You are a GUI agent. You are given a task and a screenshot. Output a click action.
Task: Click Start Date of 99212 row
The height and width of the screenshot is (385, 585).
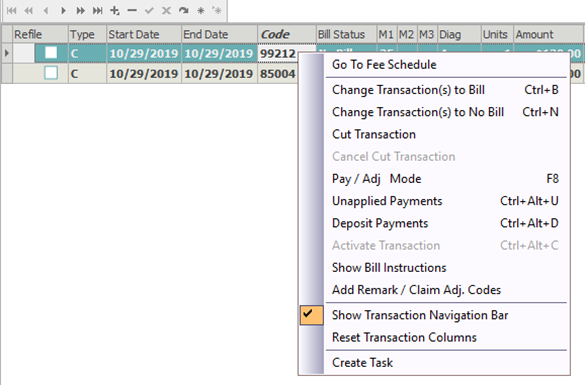point(144,53)
